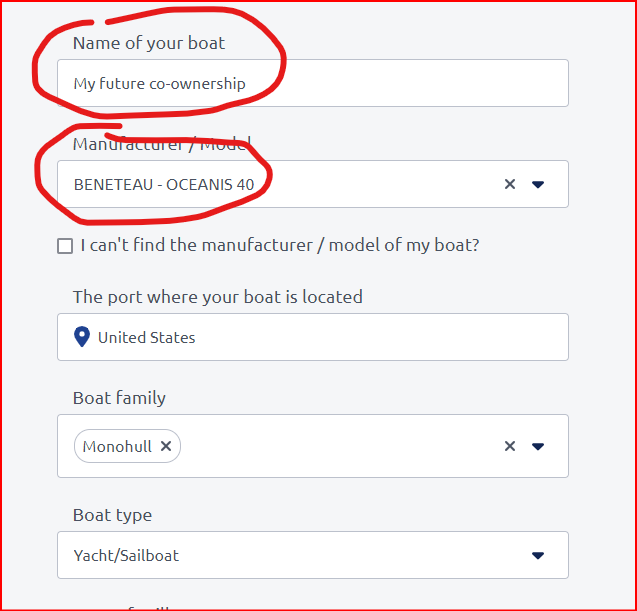This screenshot has width=637, height=611.
Task: Open the Manufacturer / Model dropdown arrow
Action: coord(538,184)
